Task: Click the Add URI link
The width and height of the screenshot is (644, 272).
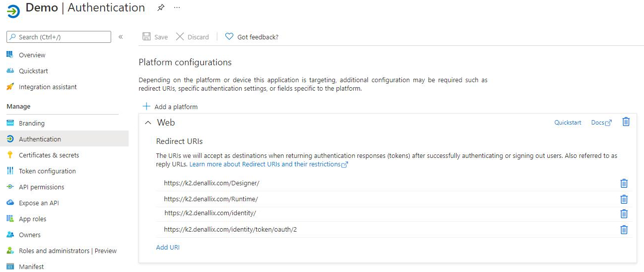Action: click(x=167, y=247)
